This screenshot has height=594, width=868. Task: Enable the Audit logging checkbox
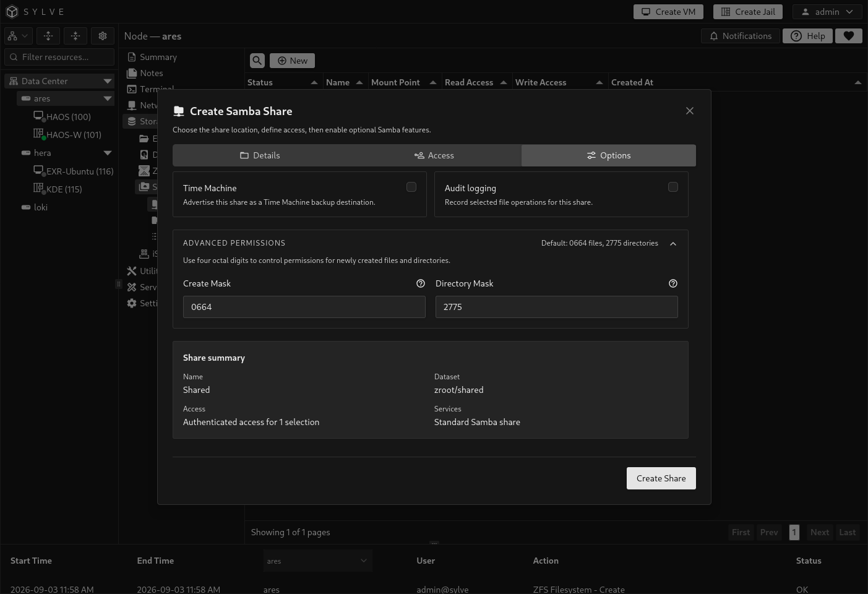673,187
